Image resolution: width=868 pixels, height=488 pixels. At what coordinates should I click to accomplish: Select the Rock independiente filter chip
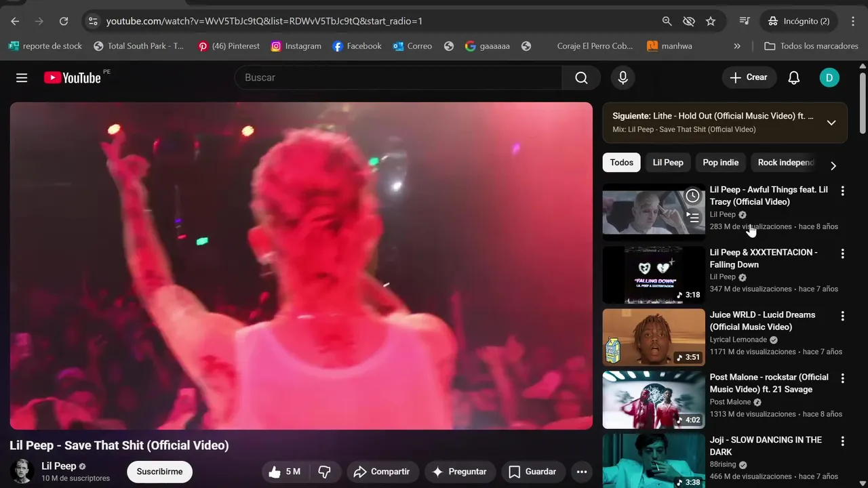785,163
